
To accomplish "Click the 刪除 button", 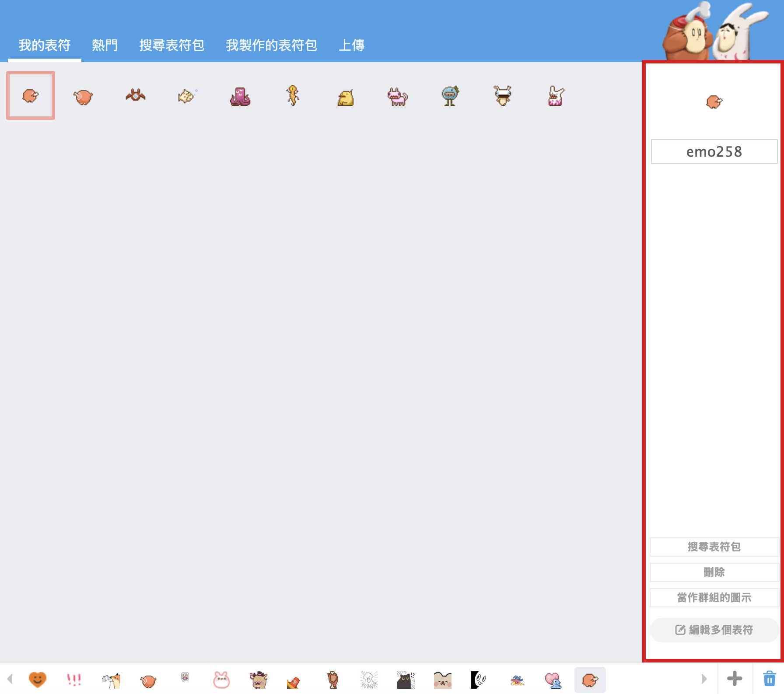I will pos(714,572).
